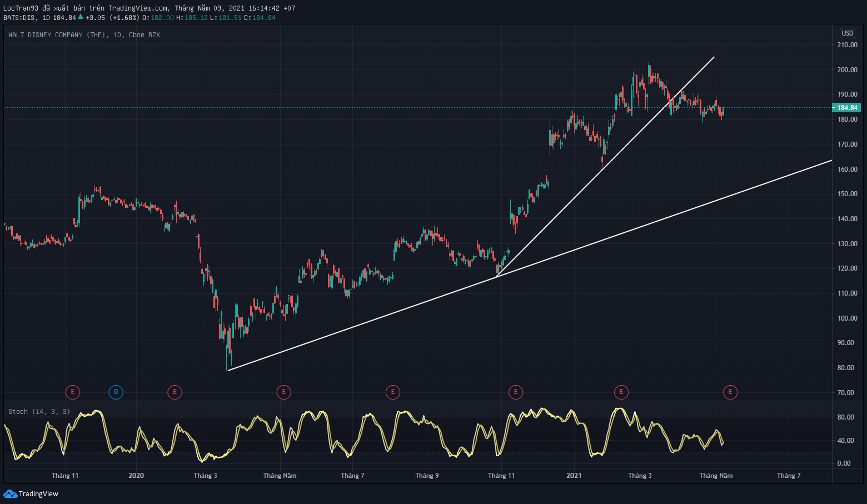This screenshot has width=867, height=504.
Task: Click the 2020 time axis label
Action: pyautogui.click(x=136, y=476)
